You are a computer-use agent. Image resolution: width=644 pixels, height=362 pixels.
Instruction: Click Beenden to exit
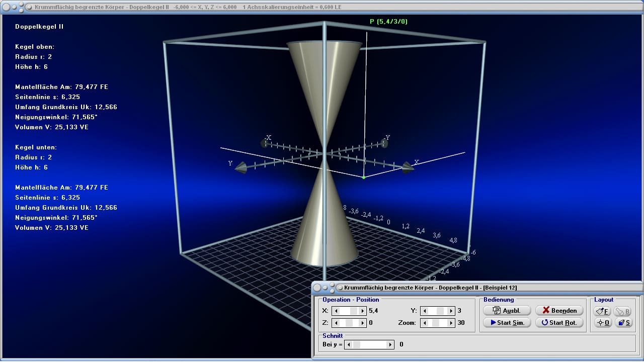tap(559, 310)
